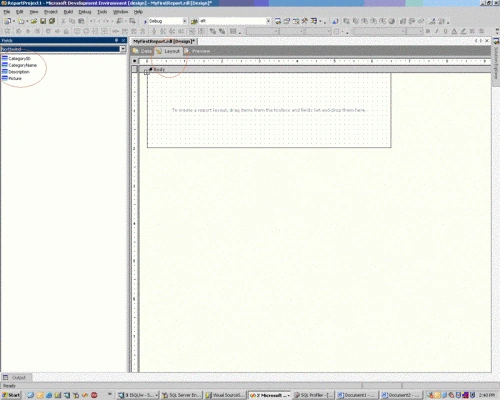Start debugging with the blue play arrow
The image size is (500, 400).
tap(145, 21)
